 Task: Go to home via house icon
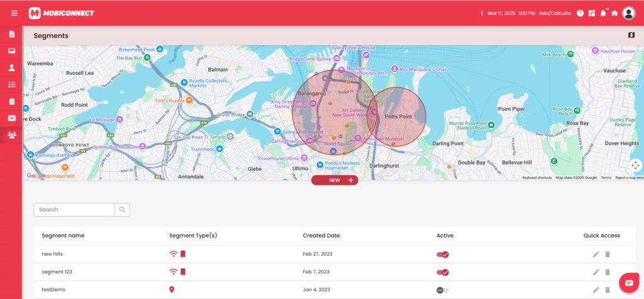614,13
